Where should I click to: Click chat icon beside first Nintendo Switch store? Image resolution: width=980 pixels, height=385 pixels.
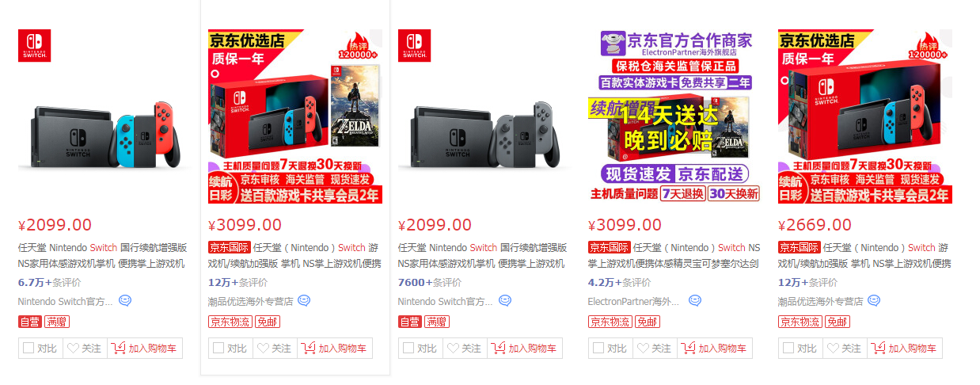pyautogui.click(x=125, y=301)
